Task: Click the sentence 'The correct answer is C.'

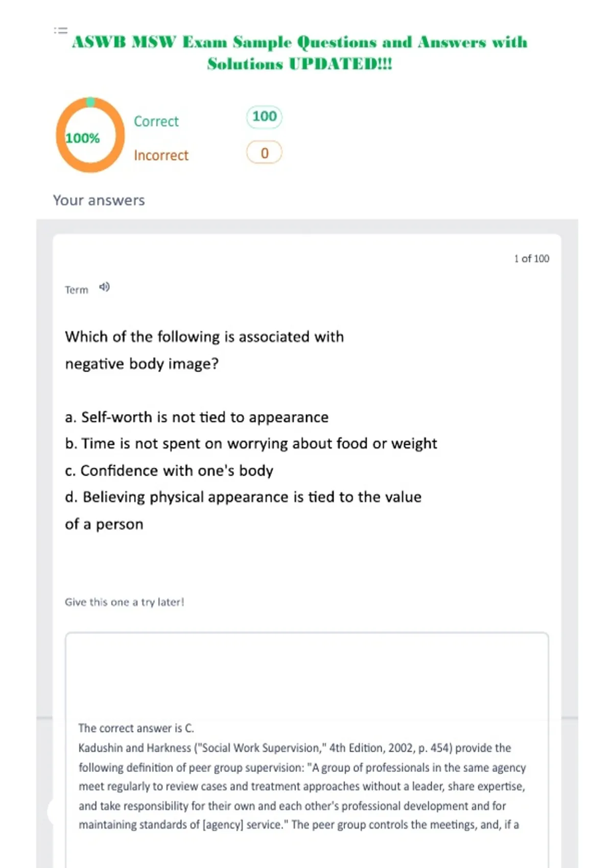Action: pos(136,728)
